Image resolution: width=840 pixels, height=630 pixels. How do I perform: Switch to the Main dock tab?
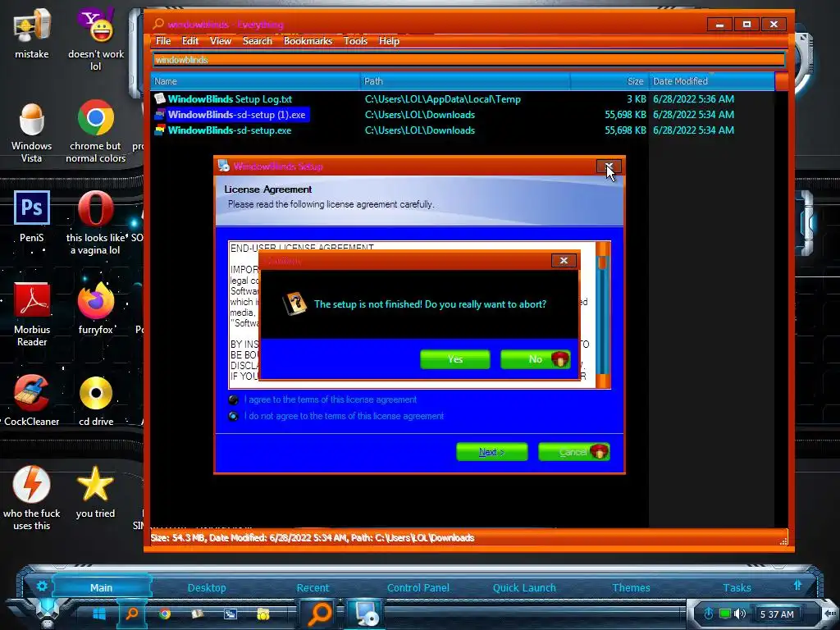pyautogui.click(x=101, y=587)
